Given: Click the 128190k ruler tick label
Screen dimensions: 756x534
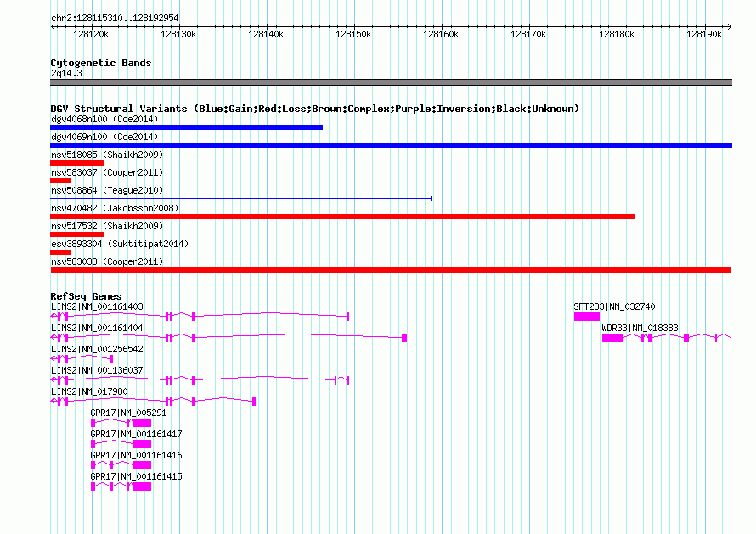Looking at the screenshot, I should click(704, 34).
